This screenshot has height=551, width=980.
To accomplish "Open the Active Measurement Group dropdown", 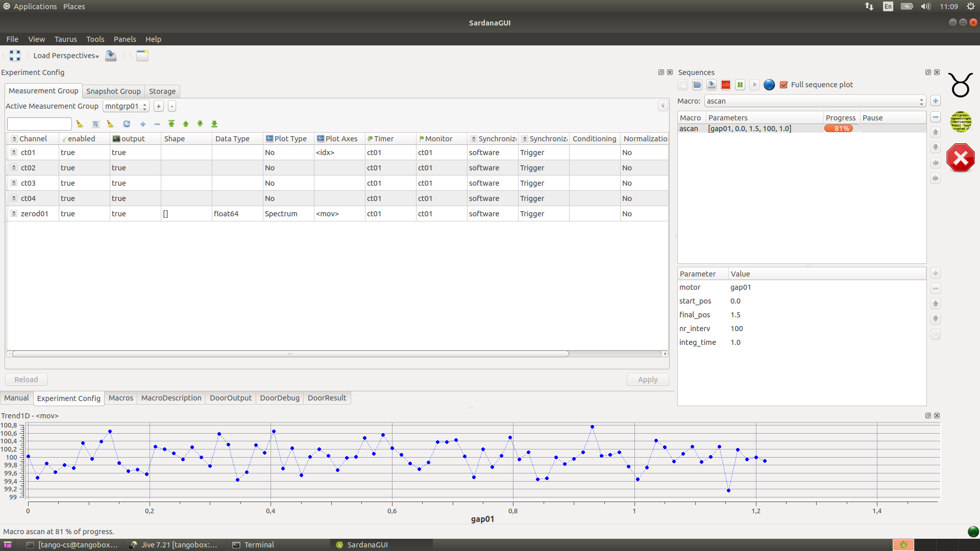I will 126,106.
